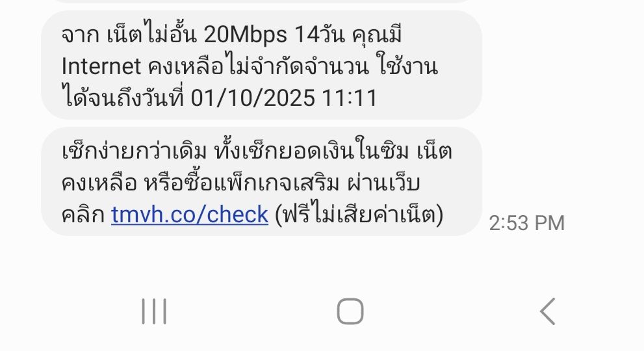
Task: Tap the Recent apps navigation icon
Action: click(154, 311)
